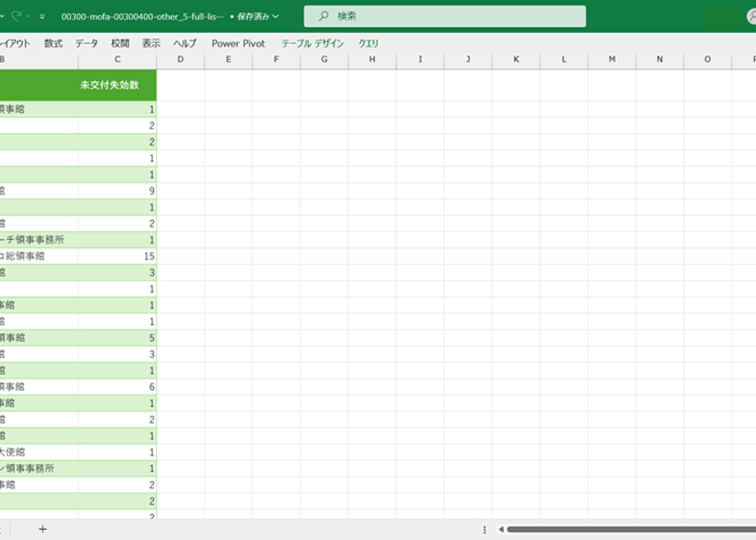This screenshot has height=540, width=756.
Task: Select column E header
Action: 228,59
